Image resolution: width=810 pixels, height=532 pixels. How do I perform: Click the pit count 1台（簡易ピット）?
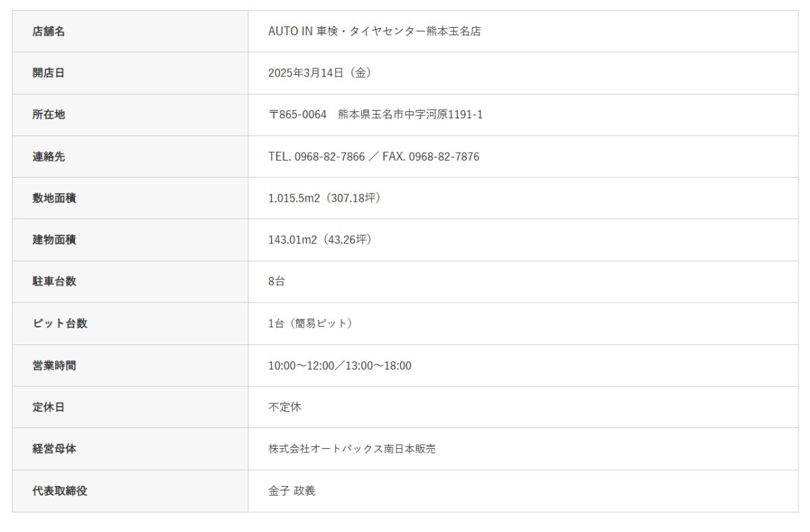click(x=310, y=323)
